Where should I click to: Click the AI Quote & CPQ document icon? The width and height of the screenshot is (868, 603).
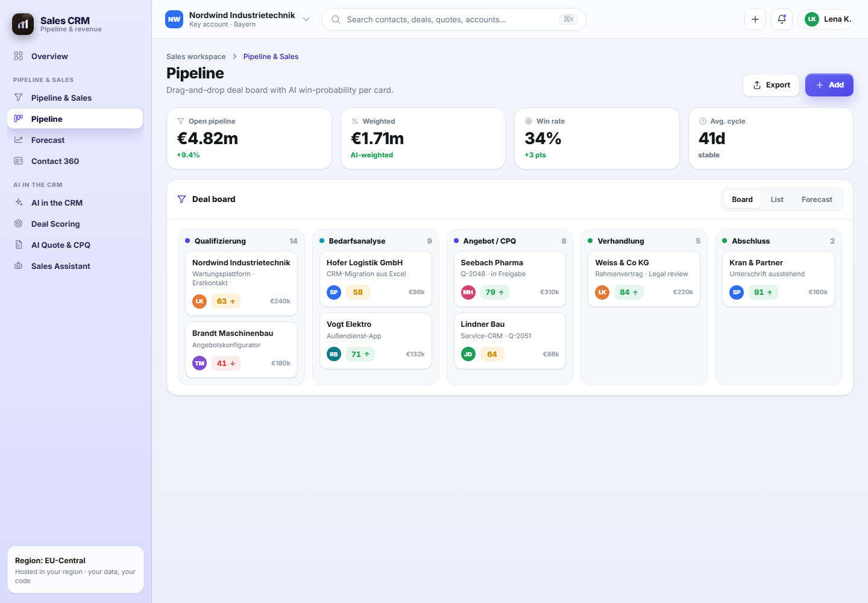point(19,245)
